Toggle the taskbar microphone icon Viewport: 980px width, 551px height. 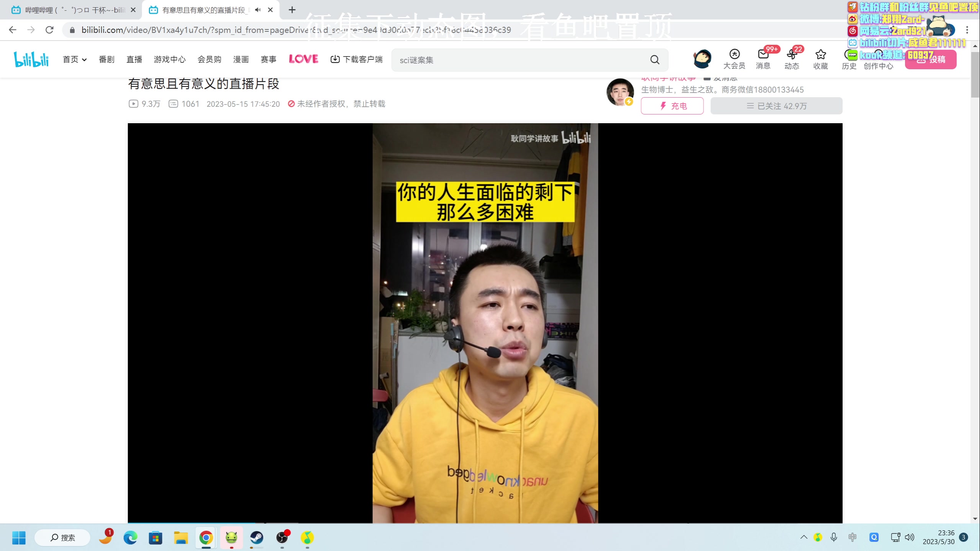coord(833,537)
